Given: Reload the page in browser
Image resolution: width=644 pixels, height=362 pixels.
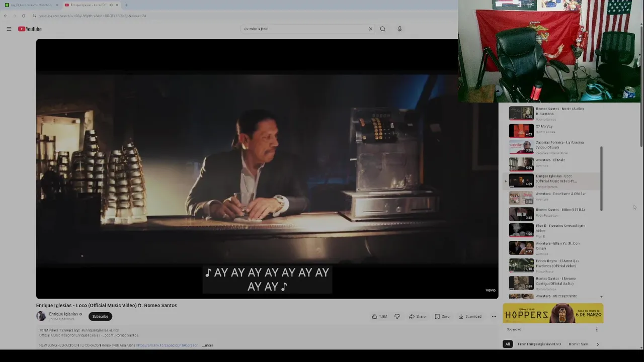Looking at the screenshot, I should (24, 16).
